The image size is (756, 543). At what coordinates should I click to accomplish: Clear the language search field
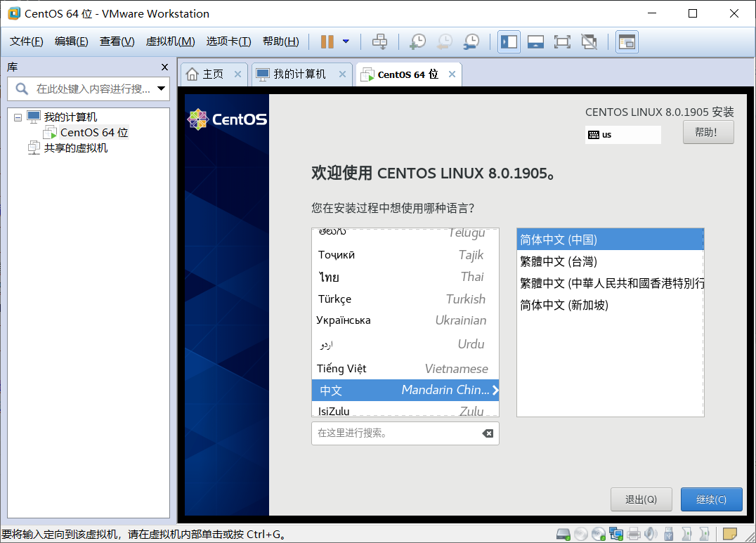pos(488,433)
